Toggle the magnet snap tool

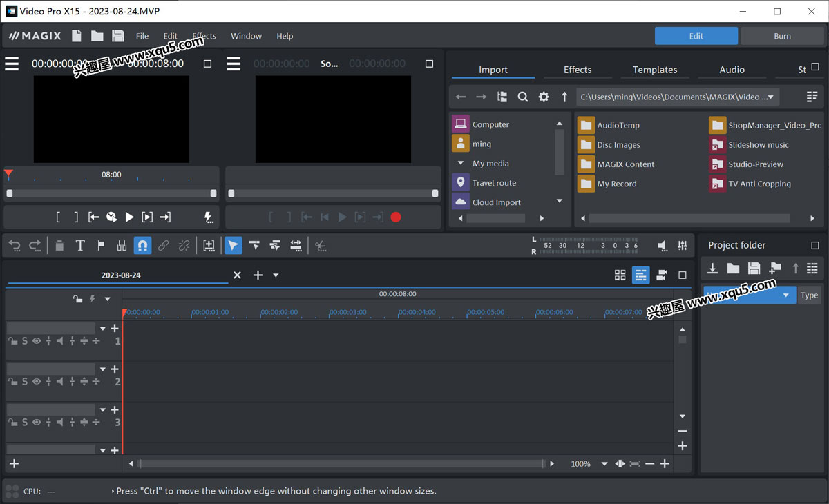(x=142, y=245)
